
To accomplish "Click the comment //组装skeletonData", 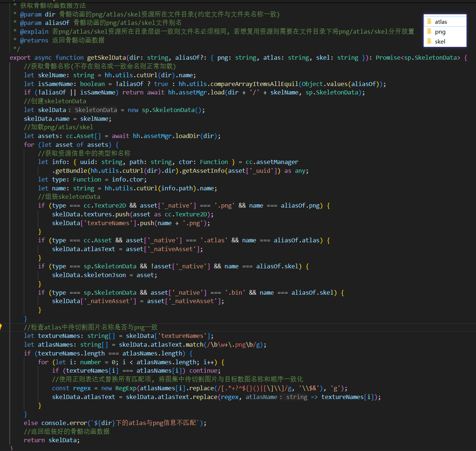I will tap(69, 197).
